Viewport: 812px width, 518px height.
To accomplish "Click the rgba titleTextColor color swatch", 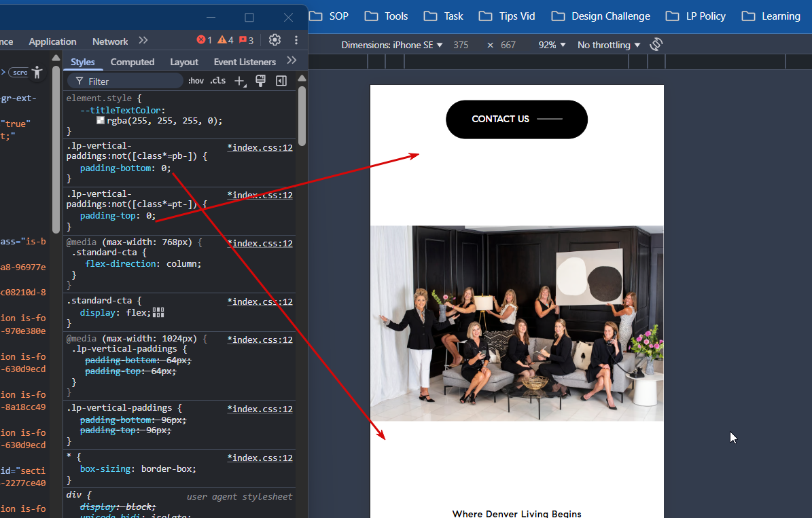I will click(101, 121).
